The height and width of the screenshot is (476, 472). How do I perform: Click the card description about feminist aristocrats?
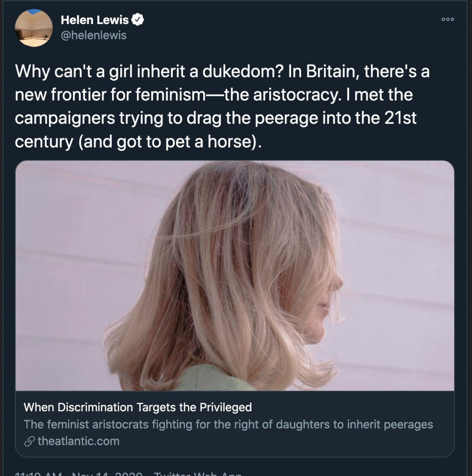(228, 424)
